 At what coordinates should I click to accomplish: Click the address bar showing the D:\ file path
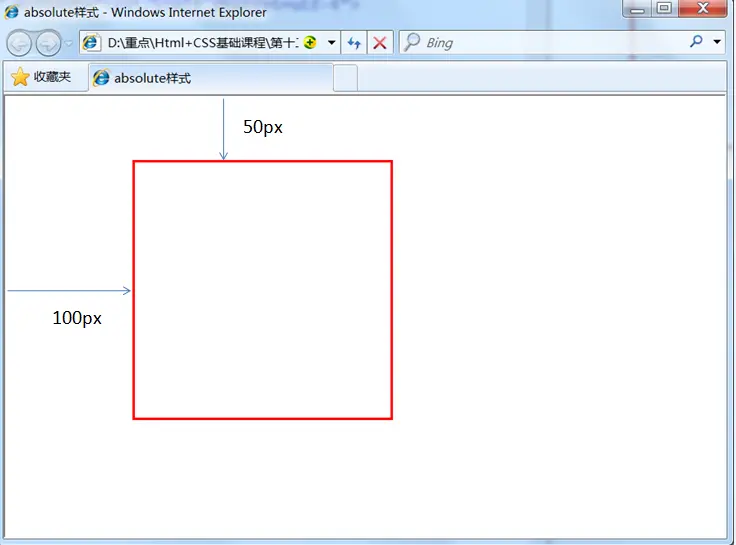[x=203, y=43]
